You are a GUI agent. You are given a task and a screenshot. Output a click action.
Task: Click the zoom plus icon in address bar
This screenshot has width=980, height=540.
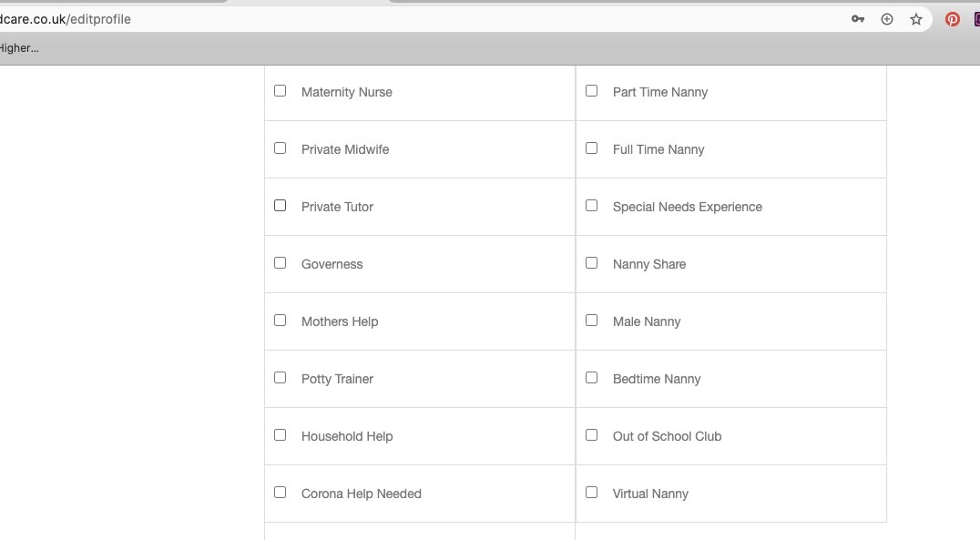point(887,19)
